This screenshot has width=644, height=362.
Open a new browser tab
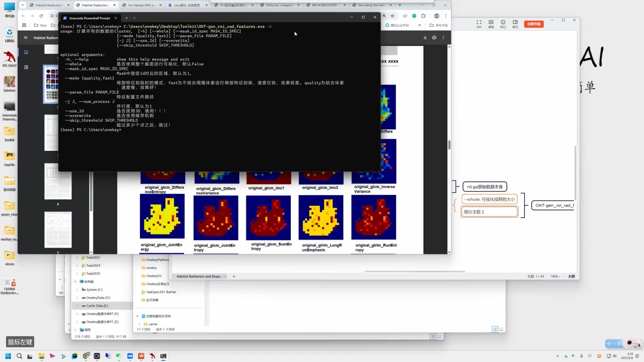(400, 5)
